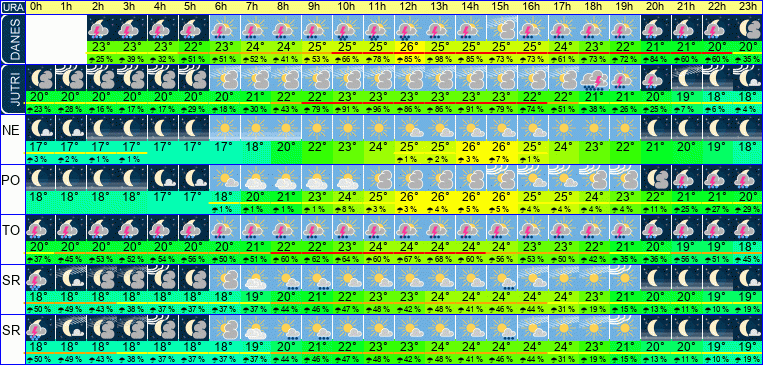The image size is (763, 365).
Task: Open the JUTRI day row label
Action: click(x=12, y=89)
